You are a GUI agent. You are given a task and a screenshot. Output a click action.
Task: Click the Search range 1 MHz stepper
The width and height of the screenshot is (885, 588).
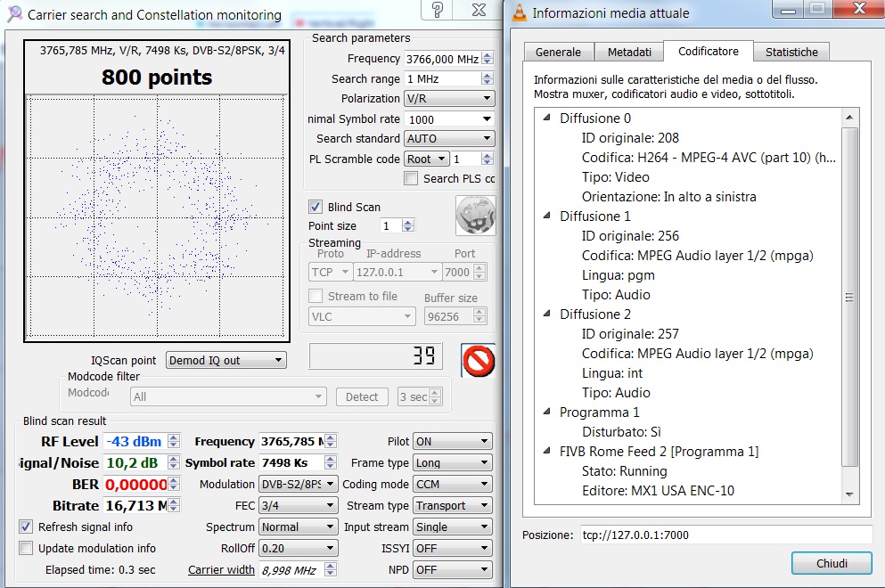click(488, 78)
